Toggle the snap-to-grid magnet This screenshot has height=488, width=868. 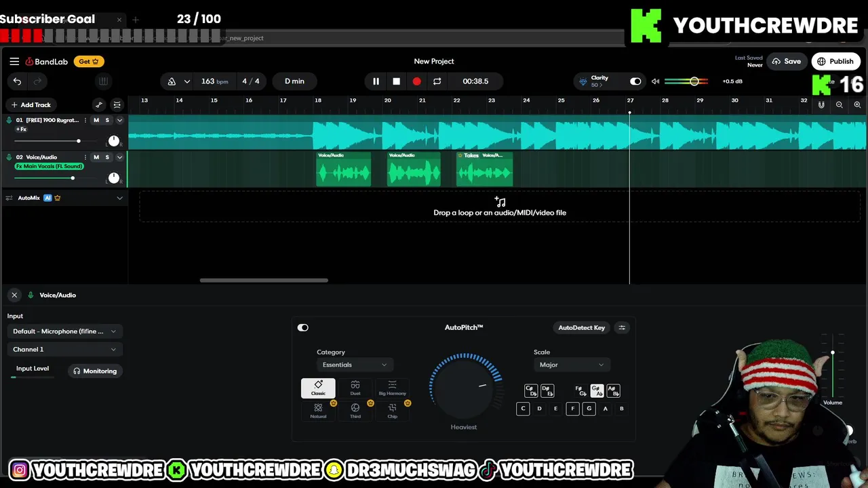[x=821, y=105]
